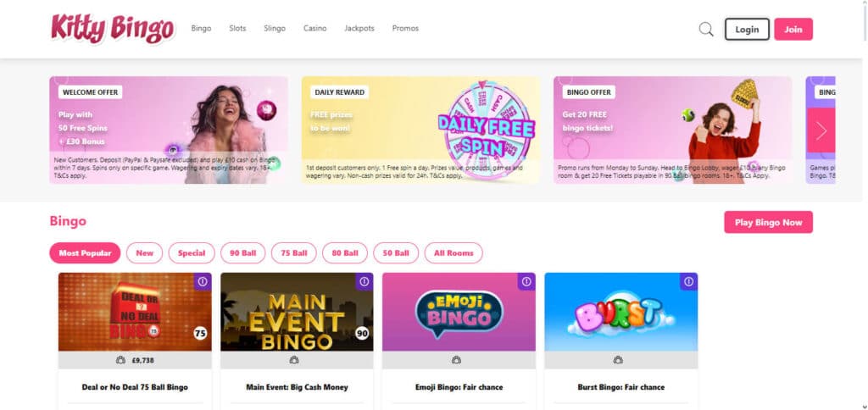Open the Jackpots menu item
The width and height of the screenshot is (868, 410).
pyautogui.click(x=359, y=28)
